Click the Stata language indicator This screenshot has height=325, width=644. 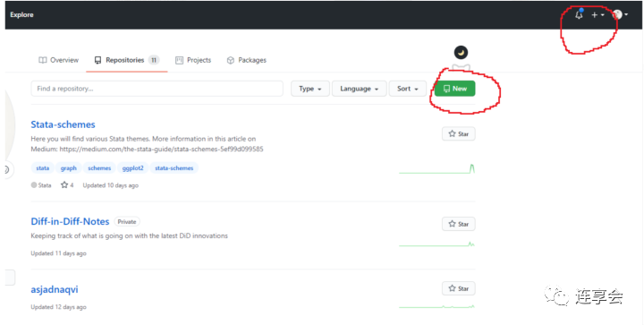click(x=41, y=185)
